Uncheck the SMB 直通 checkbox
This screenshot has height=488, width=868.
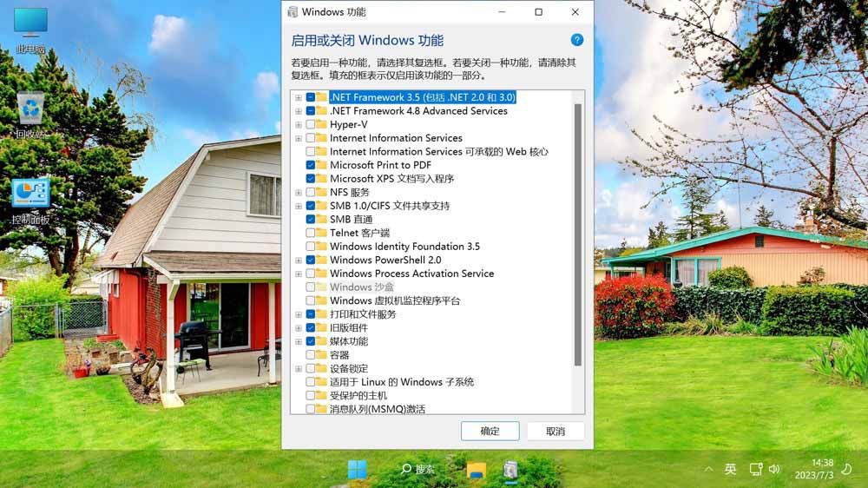click(x=311, y=220)
